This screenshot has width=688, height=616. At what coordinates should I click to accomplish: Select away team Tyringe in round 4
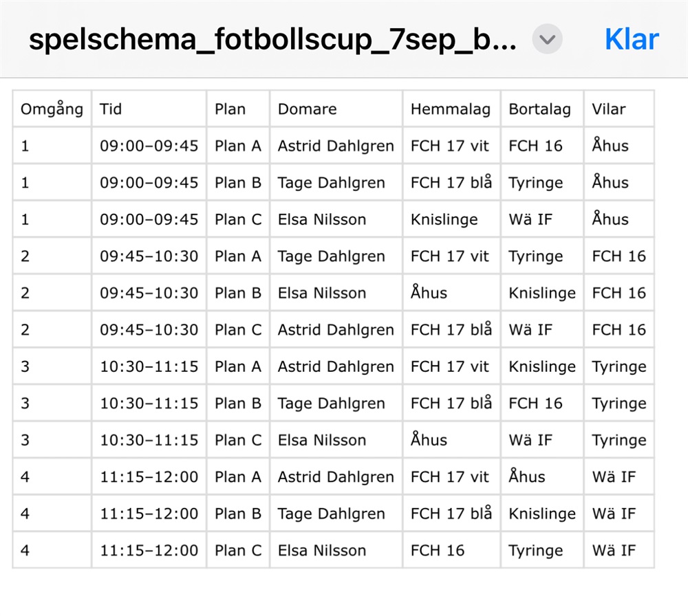click(535, 551)
